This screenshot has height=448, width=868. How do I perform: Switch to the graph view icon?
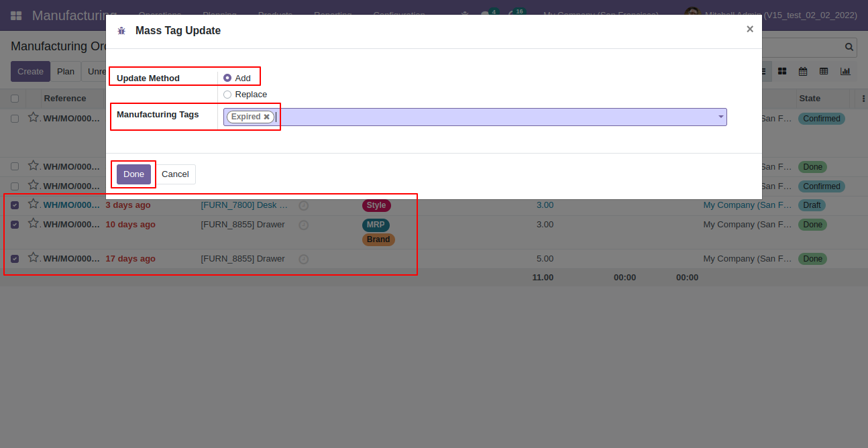coord(845,71)
